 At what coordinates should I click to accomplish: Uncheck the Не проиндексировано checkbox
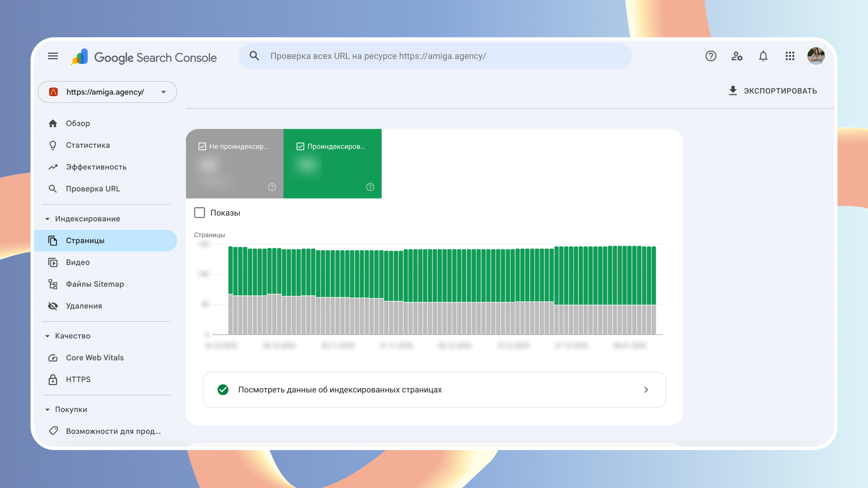coord(202,146)
